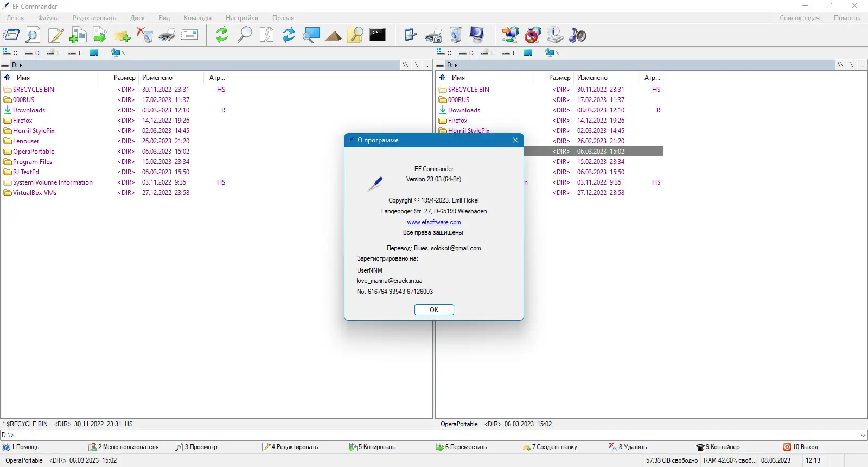
Task: Sort left panel by Изменено column
Action: pyautogui.click(x=173, y=78)
